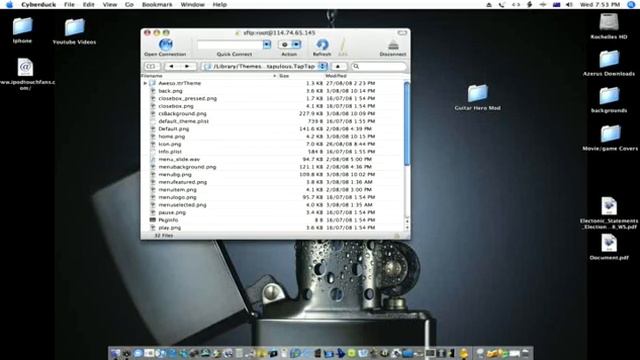Select menuselected.png file row

[272, 205]
